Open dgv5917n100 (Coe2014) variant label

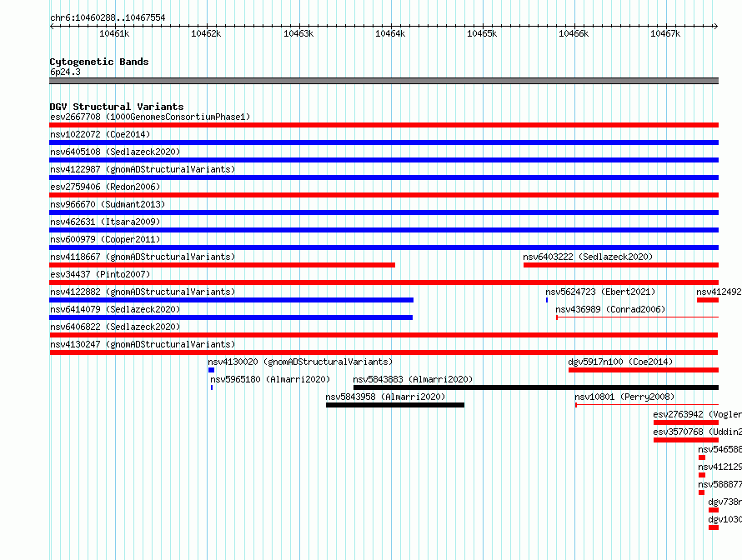(620, 362)
